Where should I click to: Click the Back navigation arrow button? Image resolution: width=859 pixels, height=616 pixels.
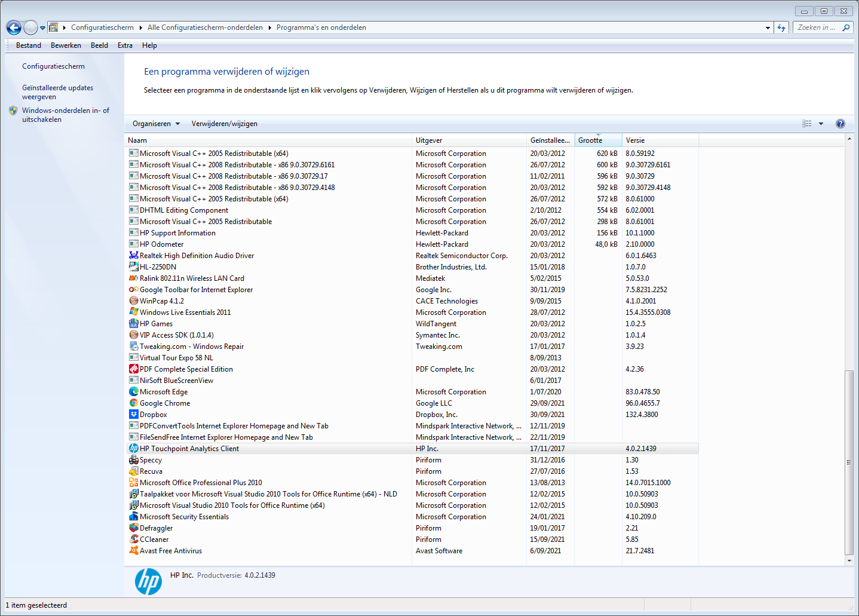click(x=14, y=27)
